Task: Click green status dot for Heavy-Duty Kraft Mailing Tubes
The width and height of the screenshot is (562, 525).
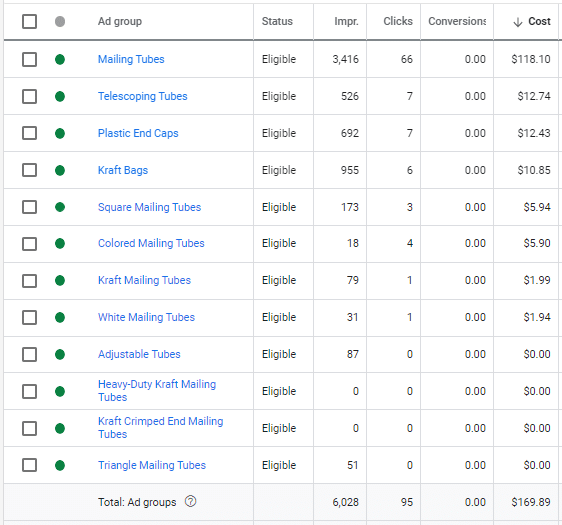Action: pyautogui.click(x=60, y=391)
